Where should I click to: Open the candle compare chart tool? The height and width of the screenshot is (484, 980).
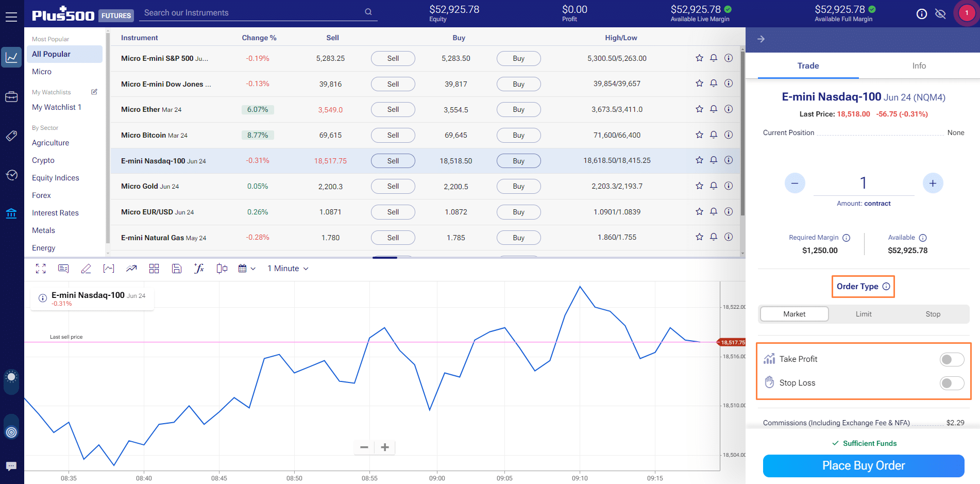(x=222, y=269)
